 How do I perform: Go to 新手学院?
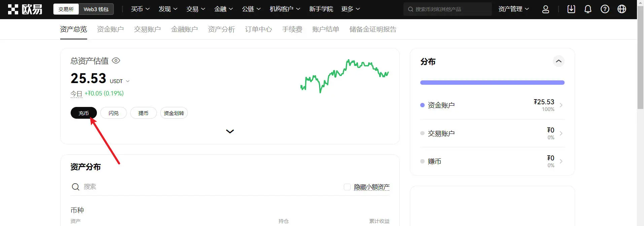[321, 9]
